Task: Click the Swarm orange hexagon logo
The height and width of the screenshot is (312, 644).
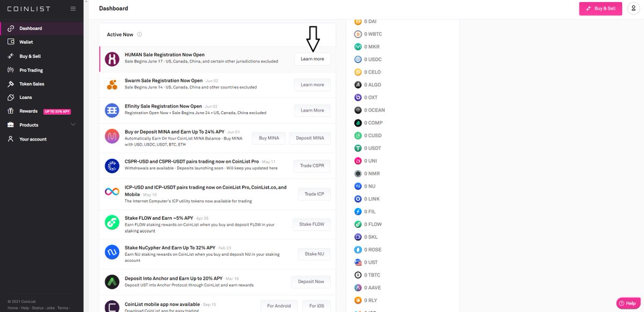Action: click(x=112, y=85)
